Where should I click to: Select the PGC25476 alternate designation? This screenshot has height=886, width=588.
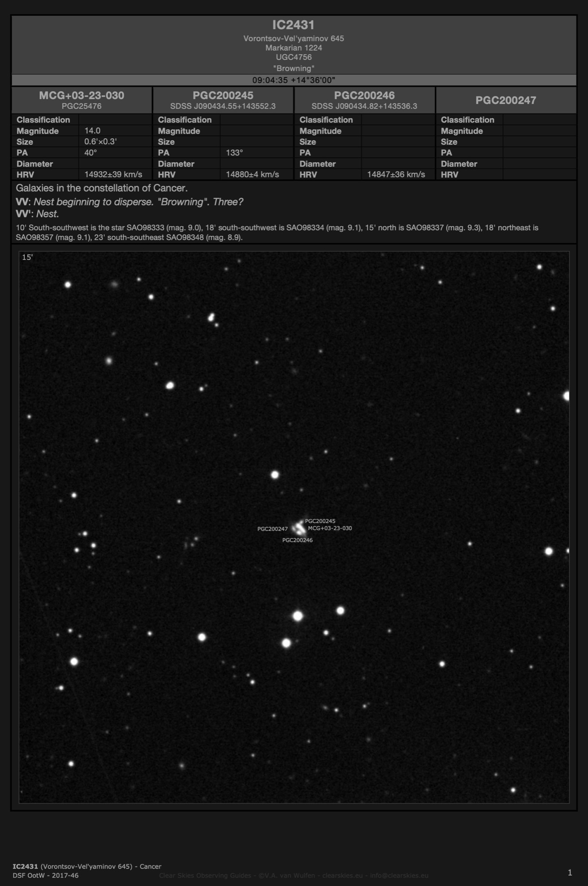pos(81,106)
